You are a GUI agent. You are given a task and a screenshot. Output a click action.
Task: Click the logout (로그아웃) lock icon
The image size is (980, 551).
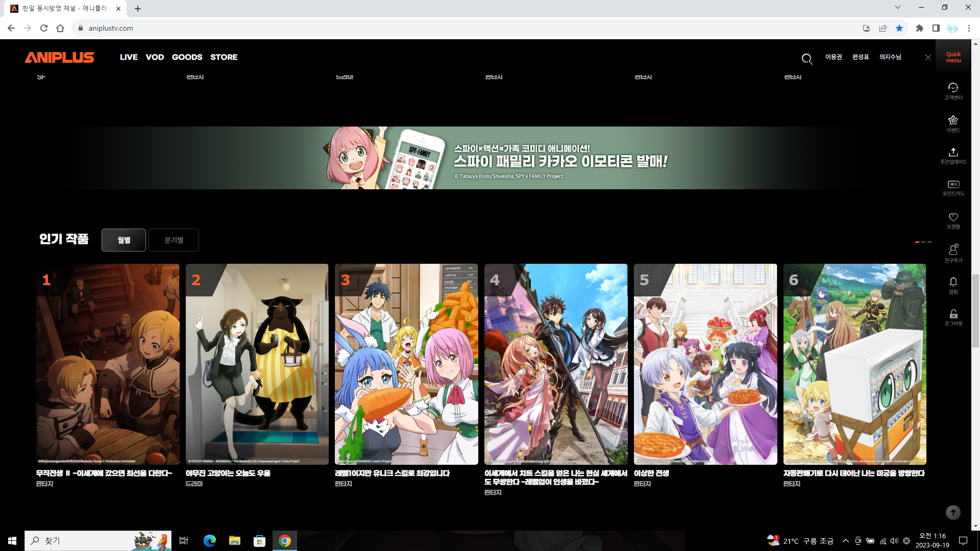point(953,316)
